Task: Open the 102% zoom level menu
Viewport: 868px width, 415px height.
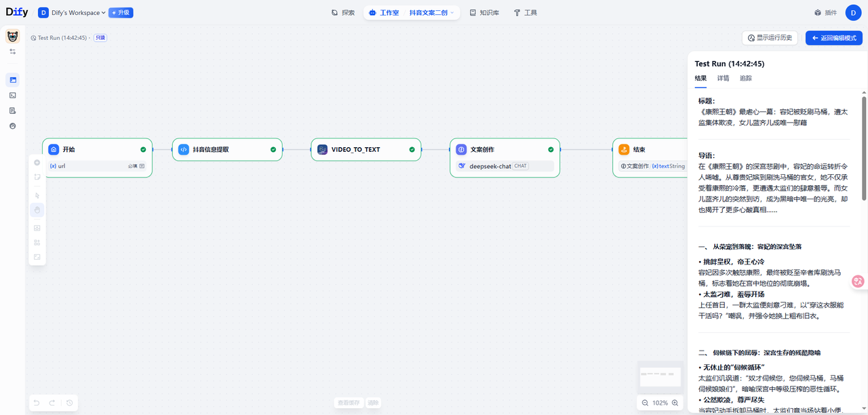Action: 660,403
